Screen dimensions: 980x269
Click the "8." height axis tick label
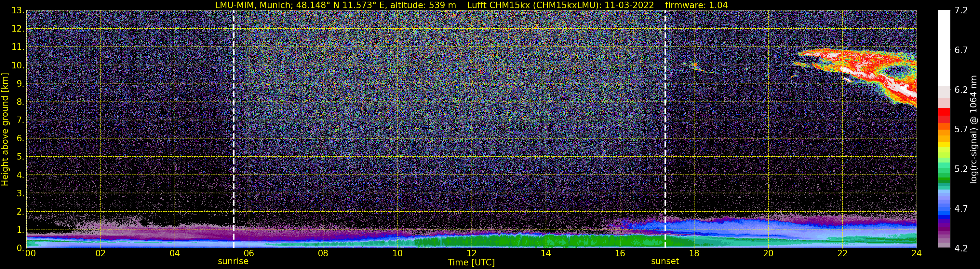tap(20, 102)
